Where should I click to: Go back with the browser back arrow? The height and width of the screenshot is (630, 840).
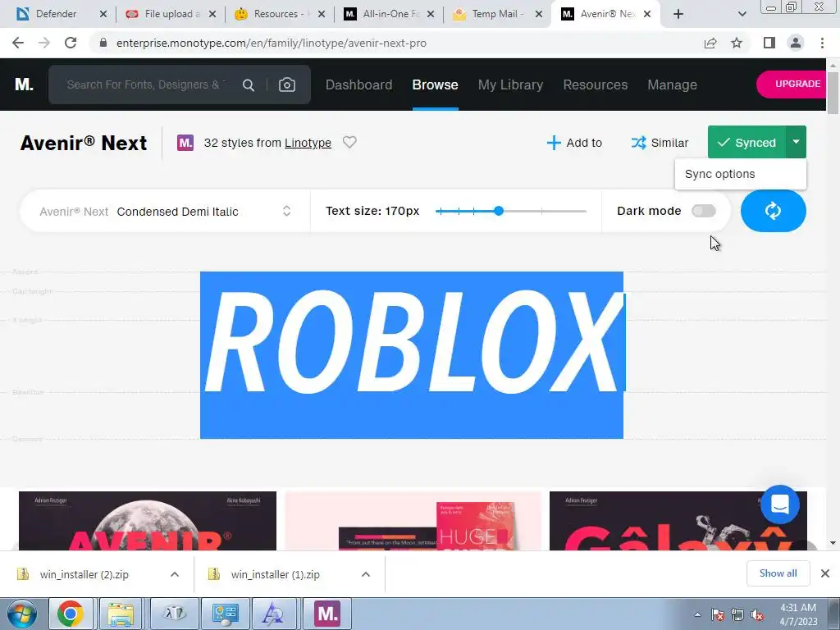tap(18, 43)
